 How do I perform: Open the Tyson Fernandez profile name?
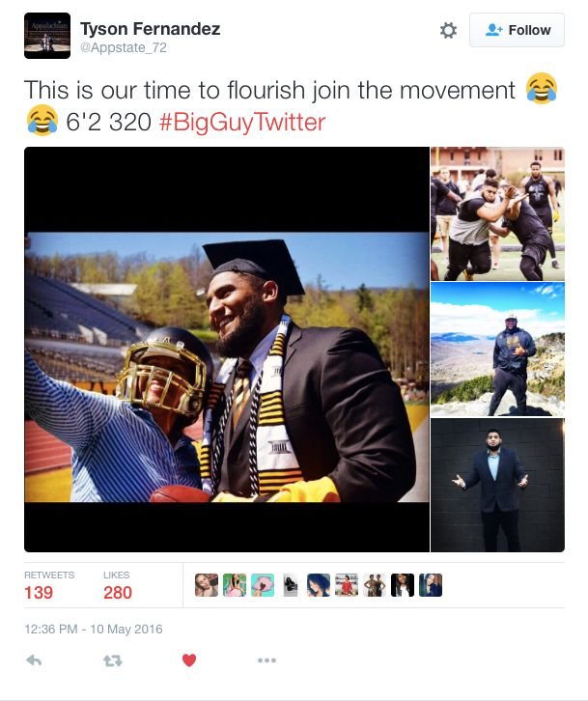[151, 29]
